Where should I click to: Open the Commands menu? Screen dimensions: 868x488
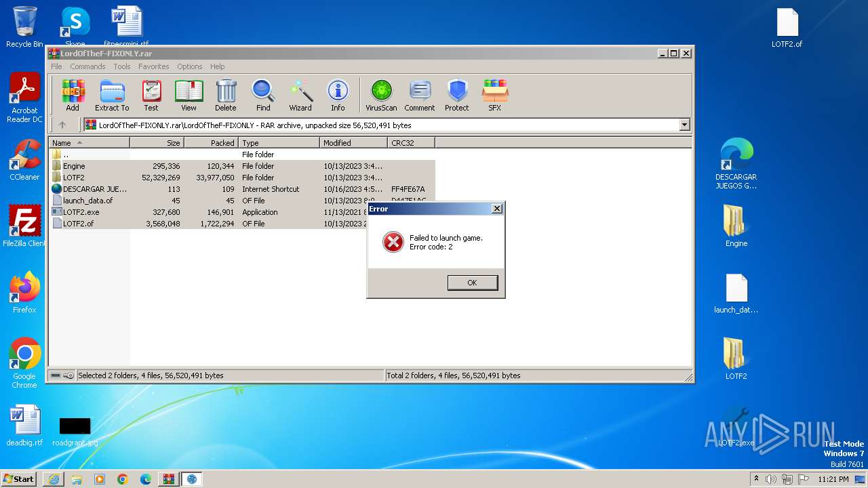tap(87, 66)
